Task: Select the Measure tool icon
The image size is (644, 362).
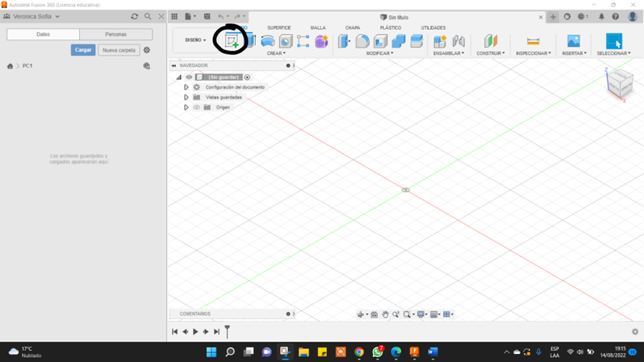Action: pyautogui.click(x=533, y=41)
